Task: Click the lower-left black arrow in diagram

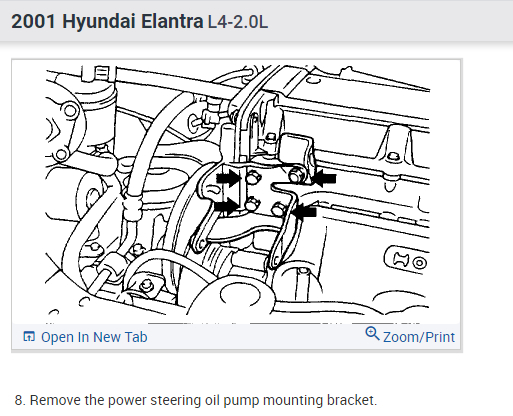Action: [x=226, y=206]
